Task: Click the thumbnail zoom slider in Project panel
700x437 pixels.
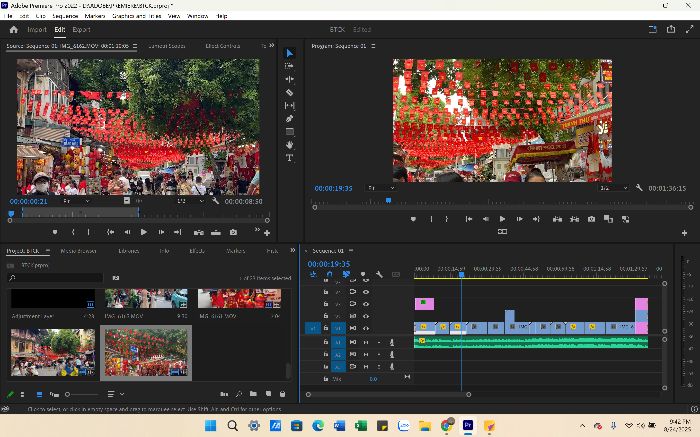Action: (x=82, y=394)
